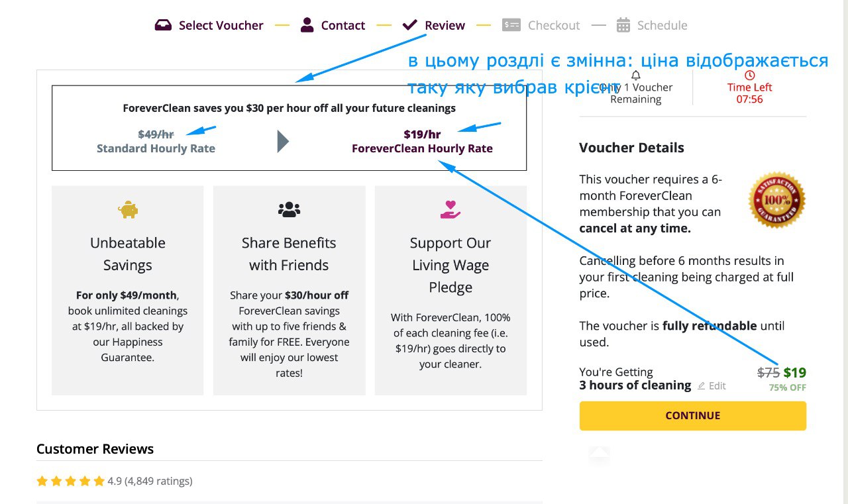Image resolution: width=848 pixels, height=504 pixels.
Task: Click the Schedule step label
Action: tap(662, 25)
